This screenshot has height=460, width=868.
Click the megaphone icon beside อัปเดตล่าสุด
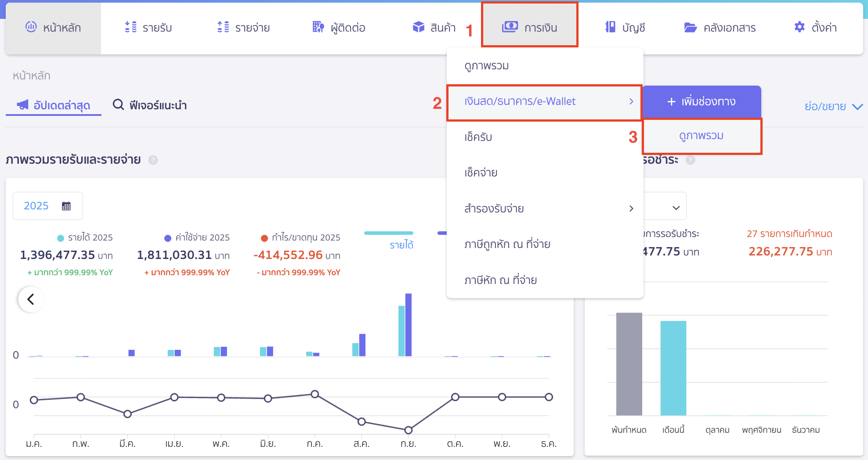22,105
